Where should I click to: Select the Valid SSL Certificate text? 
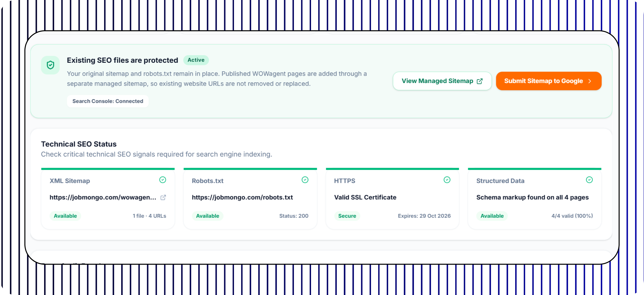365,197
